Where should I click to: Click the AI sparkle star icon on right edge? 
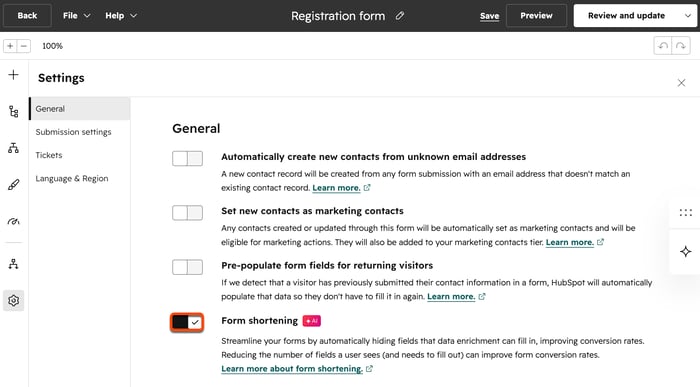pyautogui.click(x=686, y=251)
